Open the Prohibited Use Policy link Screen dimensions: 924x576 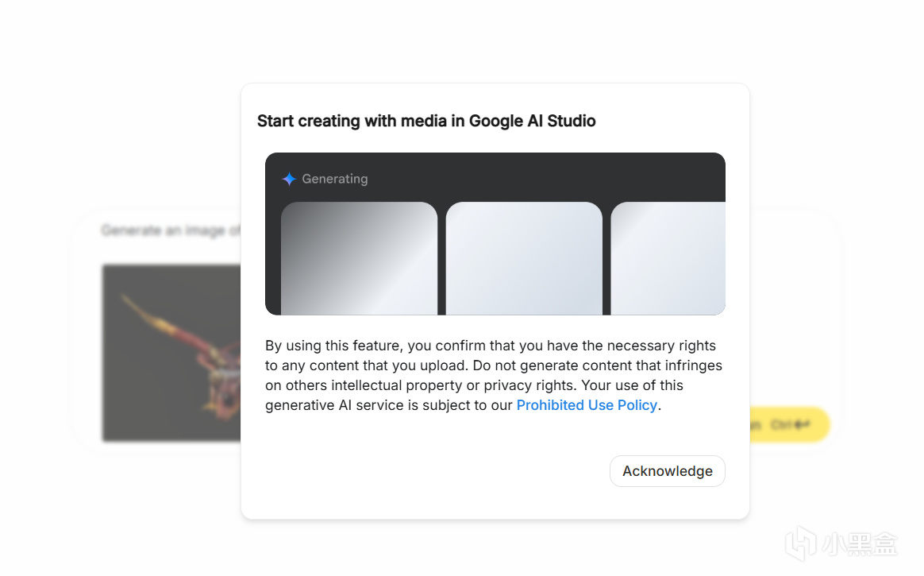pyautogui.click(x=587, y=405)
